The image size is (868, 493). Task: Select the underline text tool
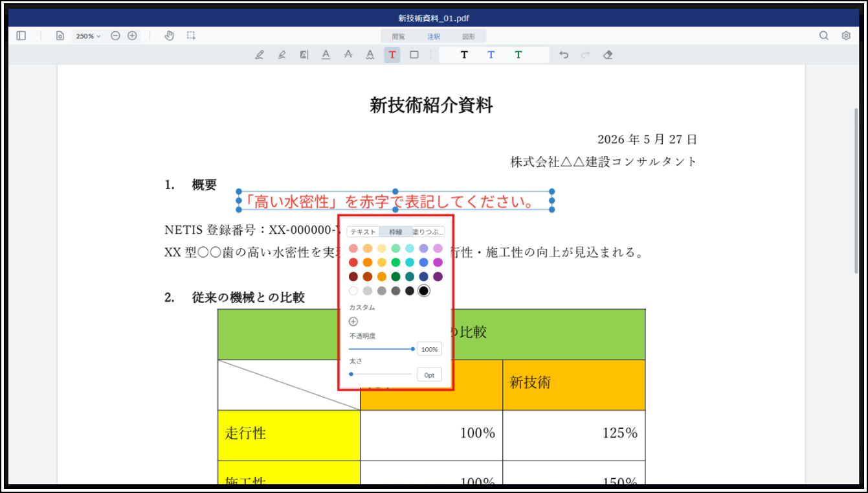pos(326,55)
